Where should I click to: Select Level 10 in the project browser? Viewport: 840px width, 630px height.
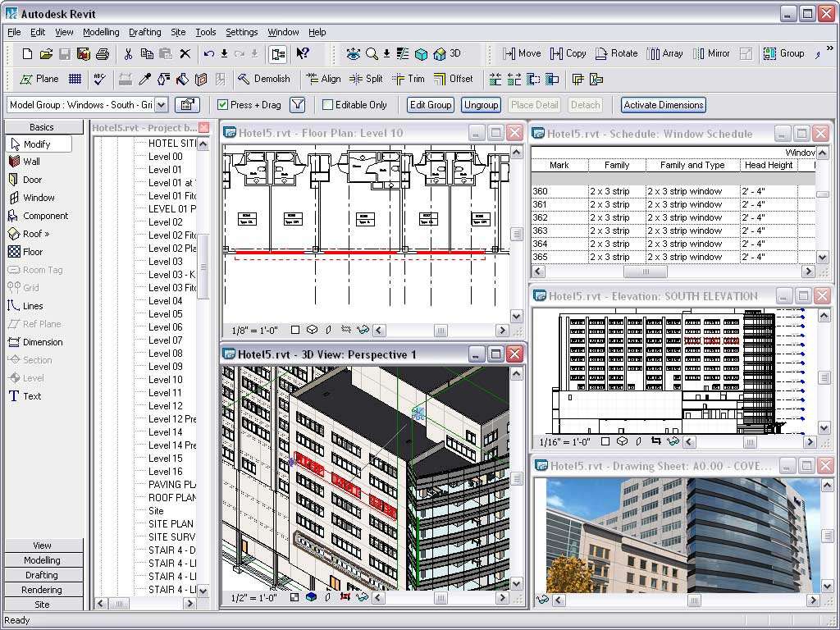click(x=166, y=380)
